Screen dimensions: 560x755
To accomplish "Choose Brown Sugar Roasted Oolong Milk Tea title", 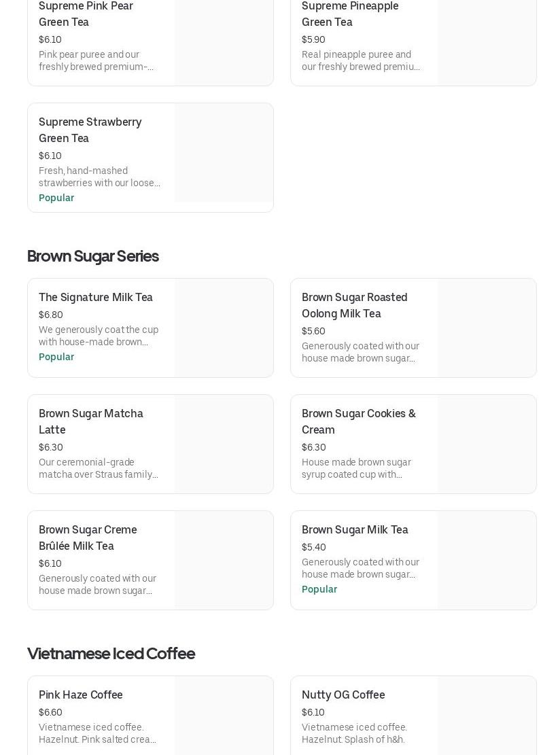I will [354, 305].
